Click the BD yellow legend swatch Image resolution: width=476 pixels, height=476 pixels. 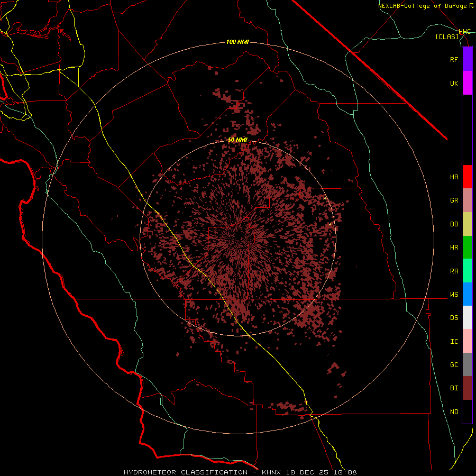(467, 224)
